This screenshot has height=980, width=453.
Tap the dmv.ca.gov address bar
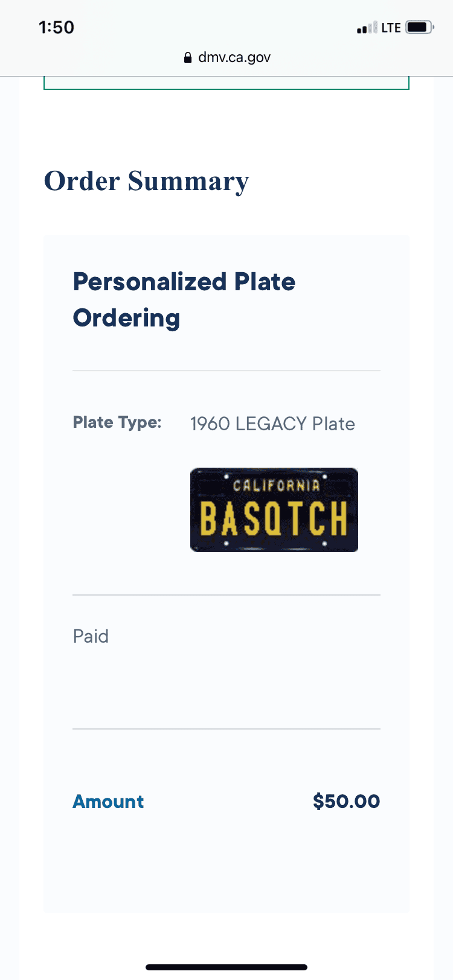click(226, 57)
